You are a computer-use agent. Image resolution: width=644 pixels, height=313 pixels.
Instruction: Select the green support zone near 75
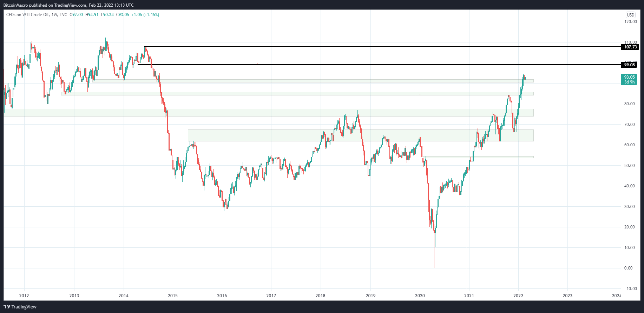click(x=269, y=112)
